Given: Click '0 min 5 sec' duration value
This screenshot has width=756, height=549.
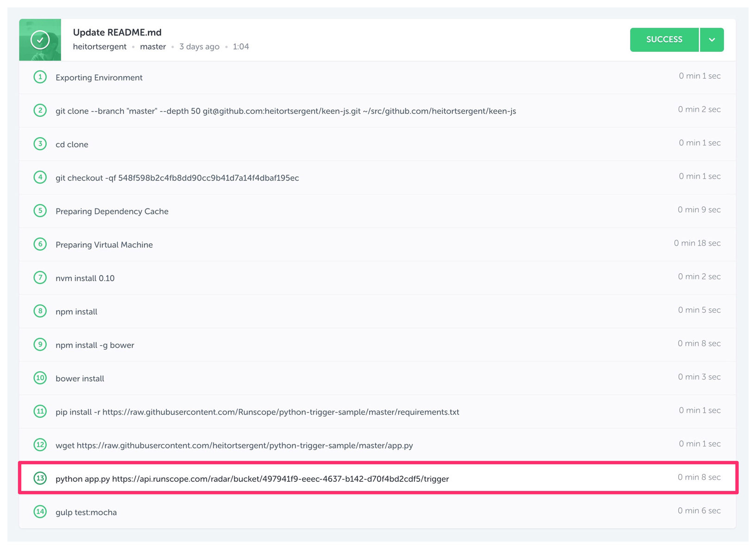Looking at the screenshot, I should click(699, 310).
